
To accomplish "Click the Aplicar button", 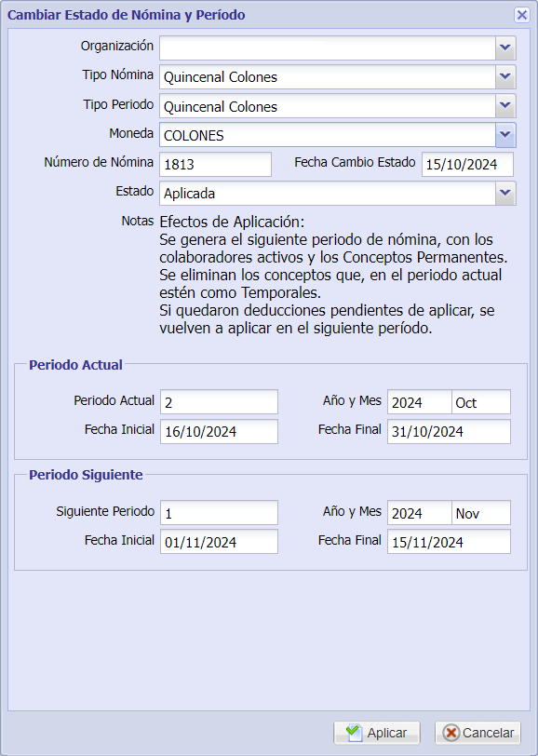I will pos(377,733).
